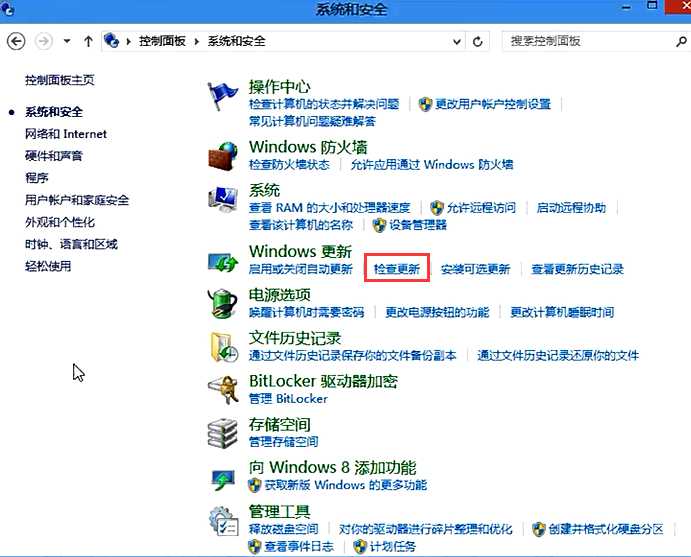The width and height of the screenshot is (691, 557).
Task: Open the 操作中心 heading link
Action: (x=279, y=86)
